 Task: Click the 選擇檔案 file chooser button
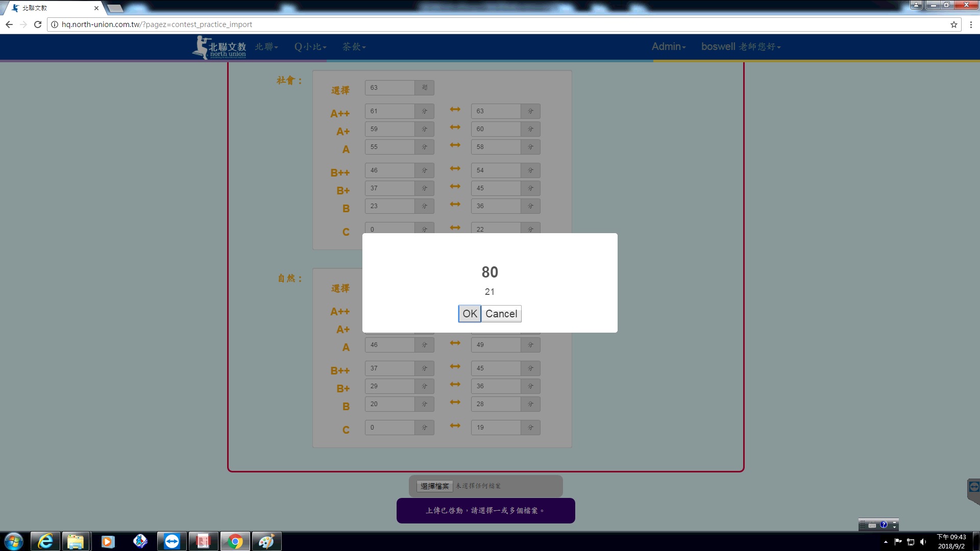434,486
